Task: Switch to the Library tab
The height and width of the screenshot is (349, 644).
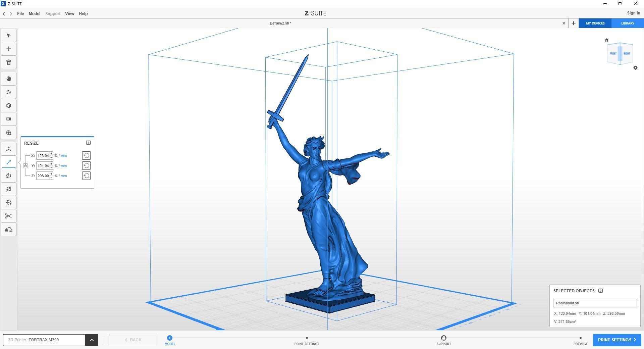Action: click(x=628, y=23)
